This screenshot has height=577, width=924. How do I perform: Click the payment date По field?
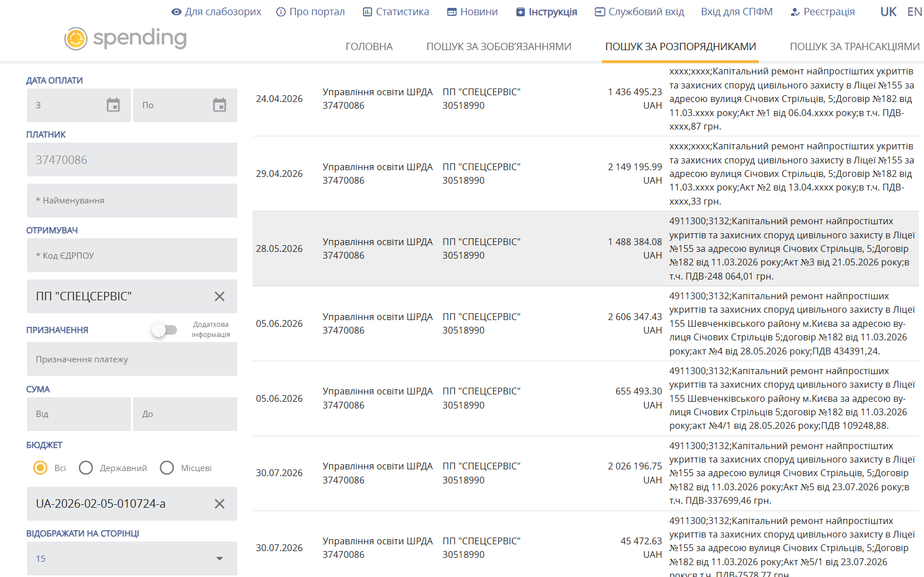point(185,105)
